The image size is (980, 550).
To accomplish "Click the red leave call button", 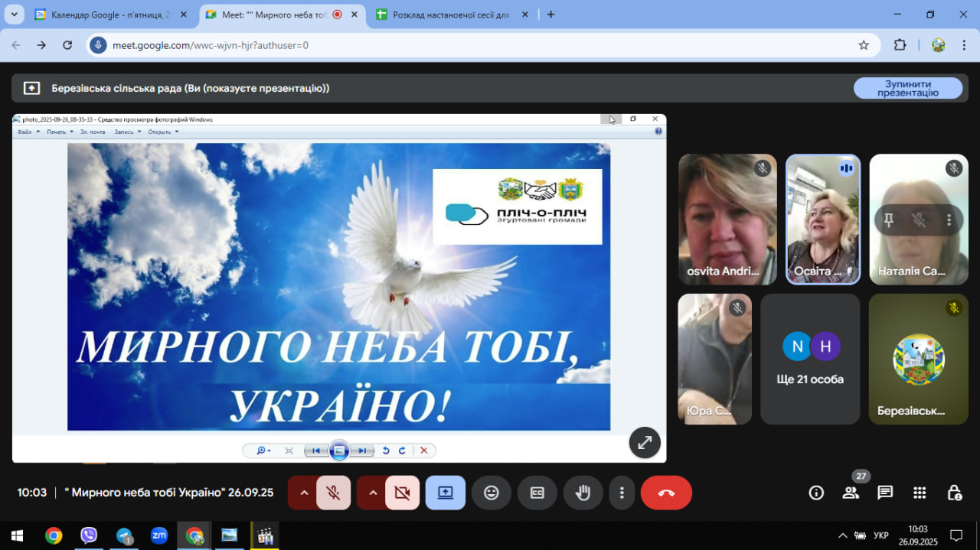I will coord(666,493).
